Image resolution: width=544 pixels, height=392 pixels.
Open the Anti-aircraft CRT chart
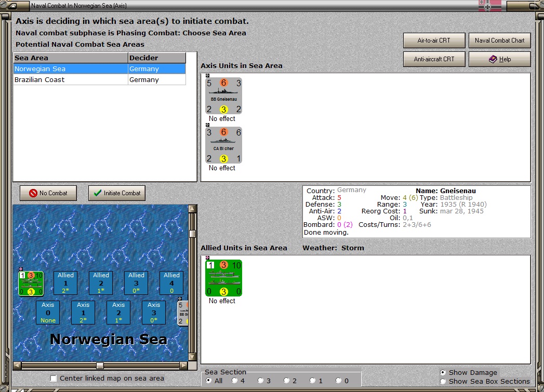(x=434, y=59)
